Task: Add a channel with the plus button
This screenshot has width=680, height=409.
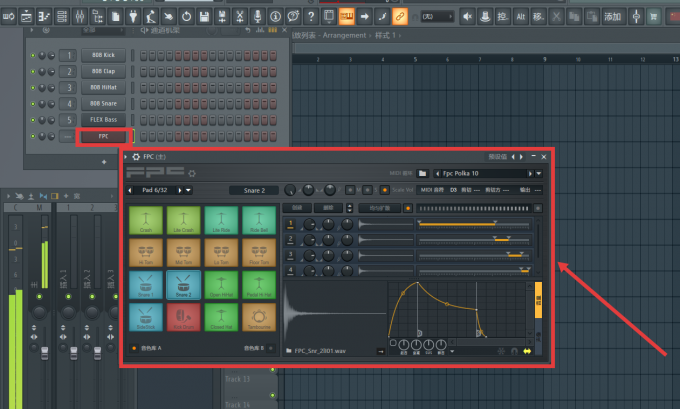Action: [104, 162]
